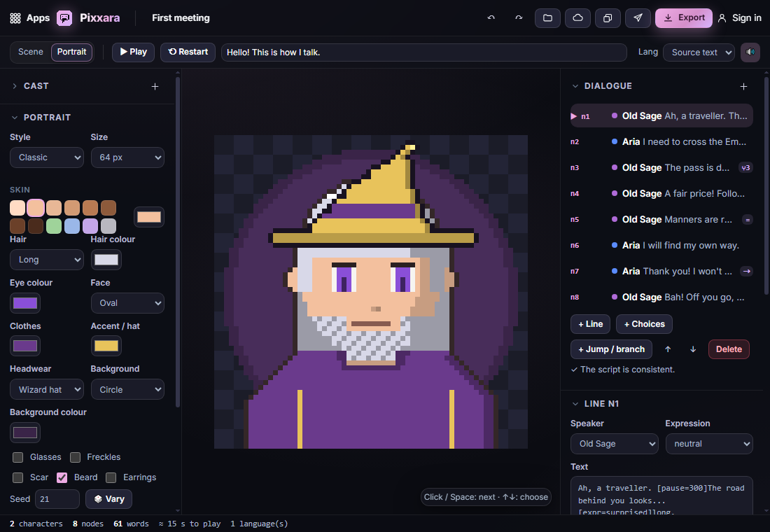Click the paper plane share icon

coord(638,18)
